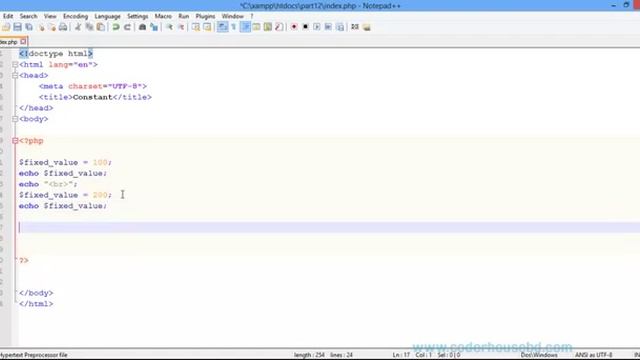The image size is (640, 360).
Task: Click the closing '?>' PHP tag
Action: (x=24, y=260)
